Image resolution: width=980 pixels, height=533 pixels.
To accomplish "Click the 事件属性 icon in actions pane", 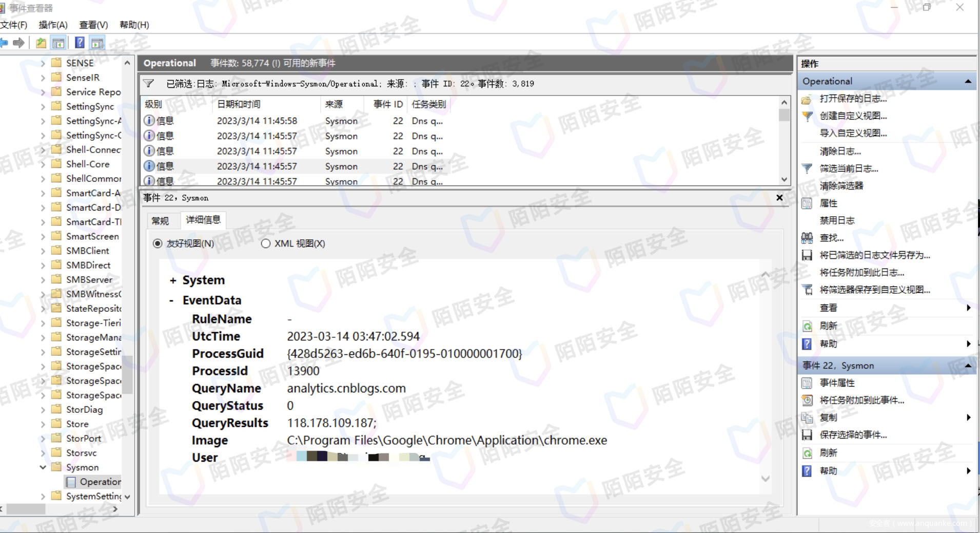I will (807, 383).
